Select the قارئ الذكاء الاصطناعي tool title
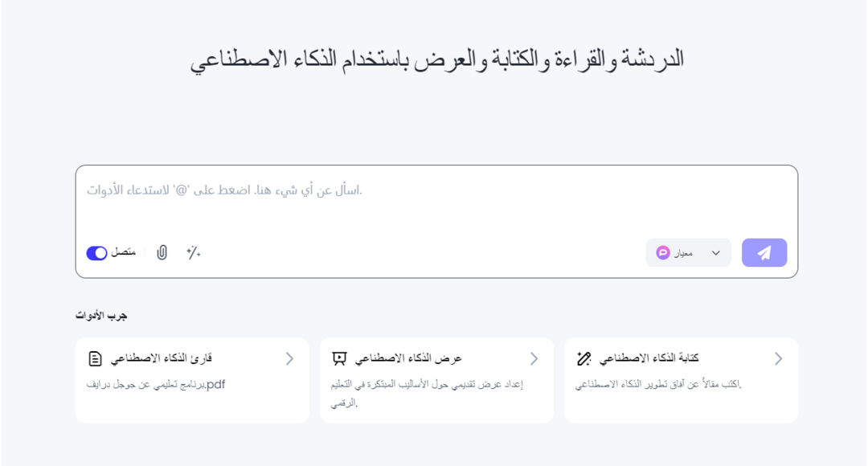This screenshot has height=466, width=868. click(162, 358)
